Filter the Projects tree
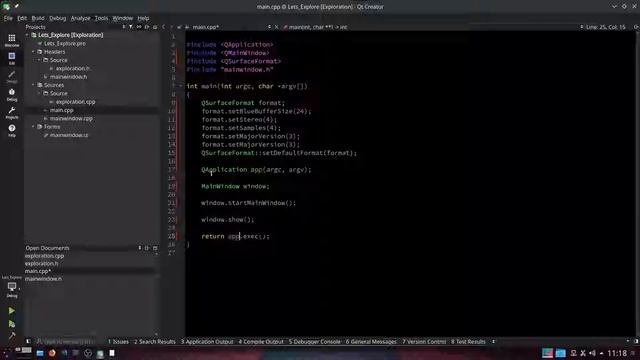Screen dimensions: 640x360 [131, 27]
